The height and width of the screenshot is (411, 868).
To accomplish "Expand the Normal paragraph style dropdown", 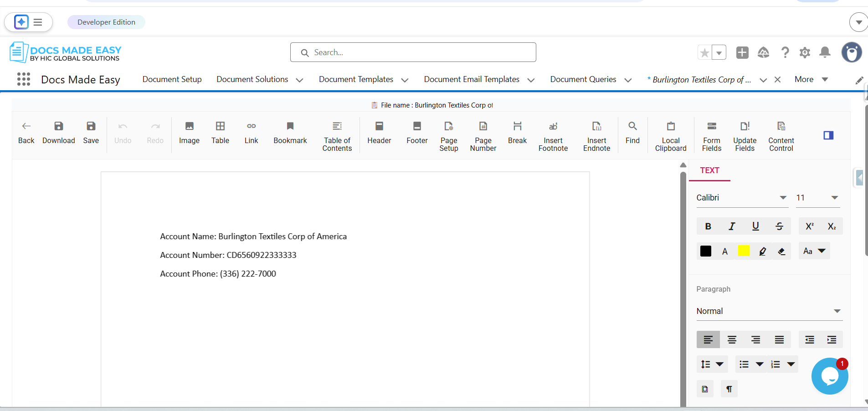I will [x=768, y=311].
